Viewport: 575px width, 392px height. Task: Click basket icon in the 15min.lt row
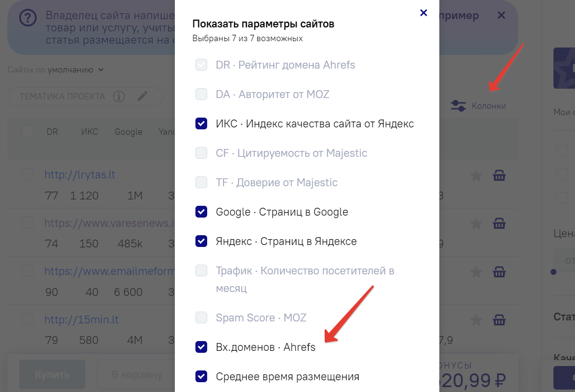click(x=499, y=320)
